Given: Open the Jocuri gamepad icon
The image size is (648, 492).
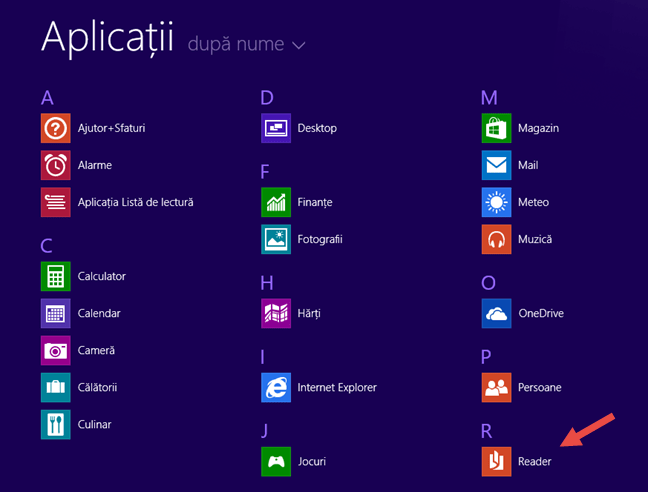Looking at the screenshot, I should [x=276, y=461].
